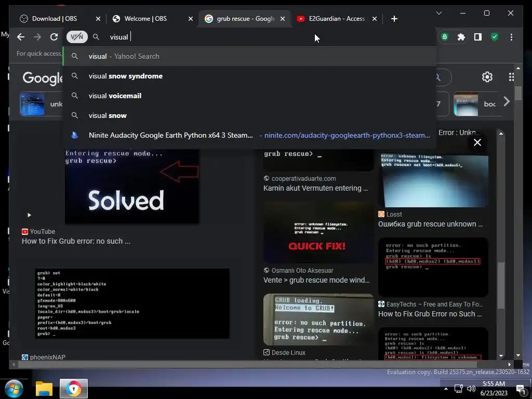Open 'How to Fix Grub error: no such' link
The height and width of the screenshot is (399, 532).
click(x=76, y=241)
